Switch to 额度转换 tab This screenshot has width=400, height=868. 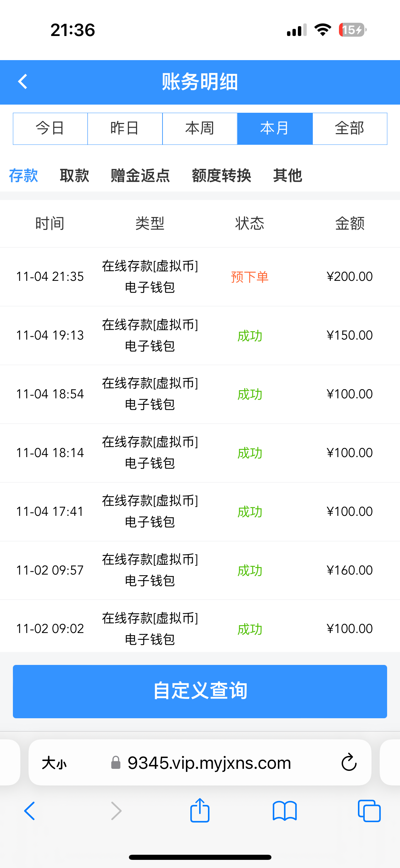pyautogui.click(x=221, y=176)
